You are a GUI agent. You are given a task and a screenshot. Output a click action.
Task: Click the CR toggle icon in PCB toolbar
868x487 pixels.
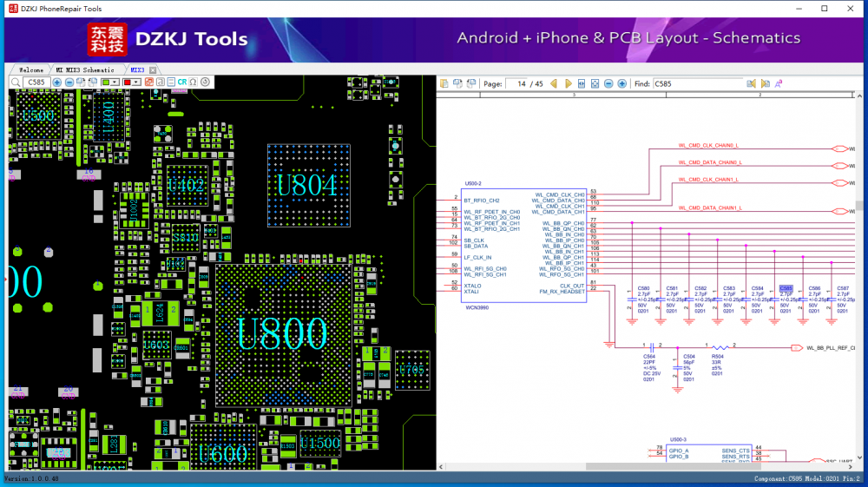pyautogui.click(x=182, y=82)
